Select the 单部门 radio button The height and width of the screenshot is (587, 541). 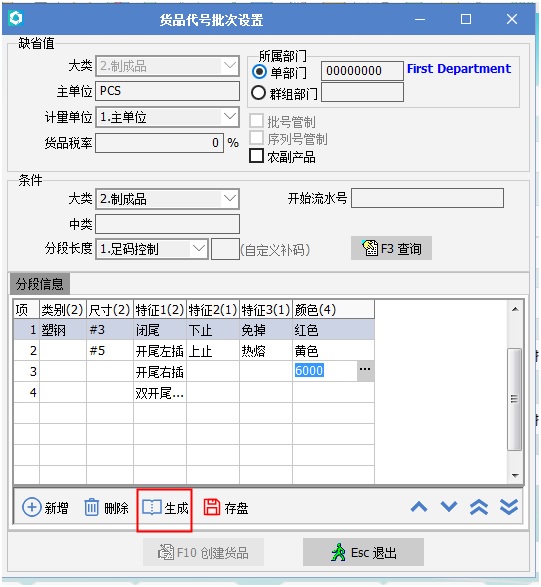(259, 72)
